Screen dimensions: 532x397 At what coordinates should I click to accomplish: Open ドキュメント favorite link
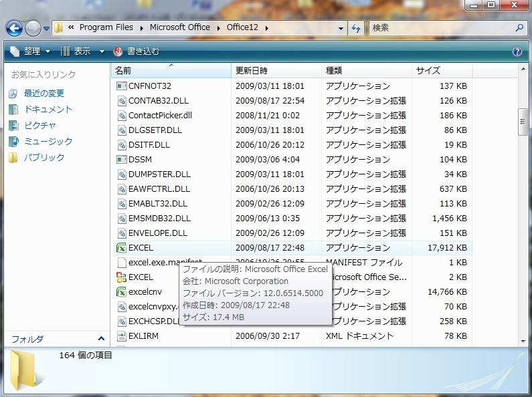click(x=48, y=109)
